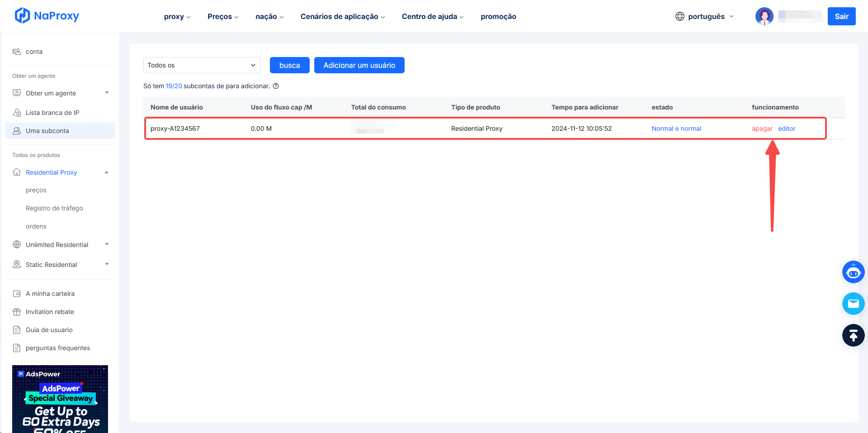This screenshot has height=433, width=868.
Task: Click editor for proxy-A1234567
Action: (787, 128)
